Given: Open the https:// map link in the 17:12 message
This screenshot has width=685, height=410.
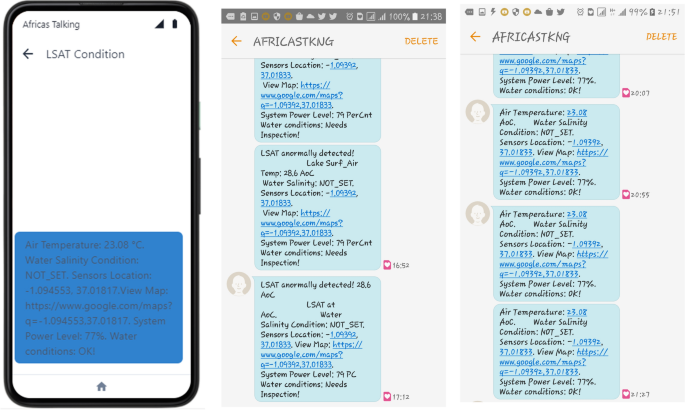Looking at the screenshot, I should (x=347, y=344).
